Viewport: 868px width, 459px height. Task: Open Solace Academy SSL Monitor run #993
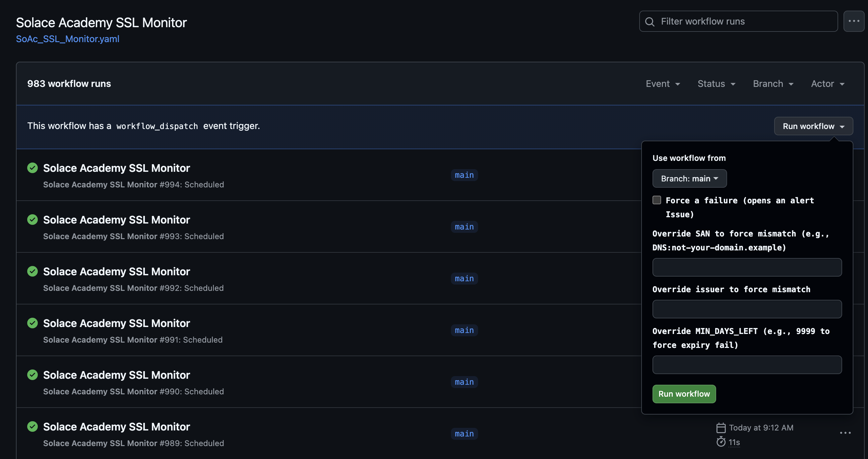117,220
